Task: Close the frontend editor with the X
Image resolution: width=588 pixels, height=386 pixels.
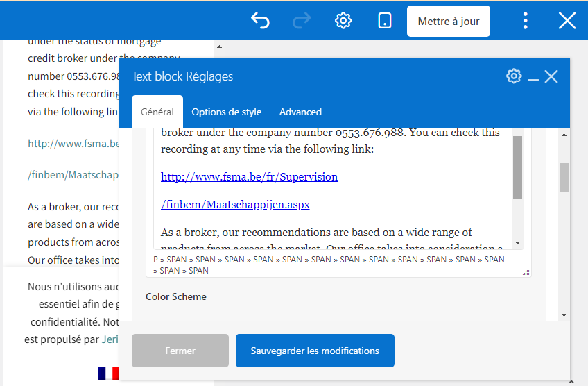Action: 567,21
